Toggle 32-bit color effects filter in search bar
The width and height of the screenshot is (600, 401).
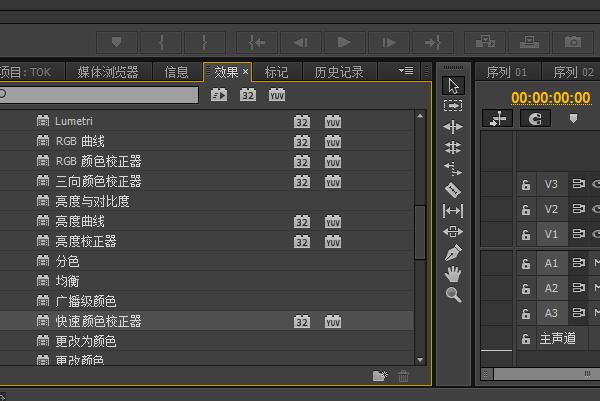pos(248,95)
